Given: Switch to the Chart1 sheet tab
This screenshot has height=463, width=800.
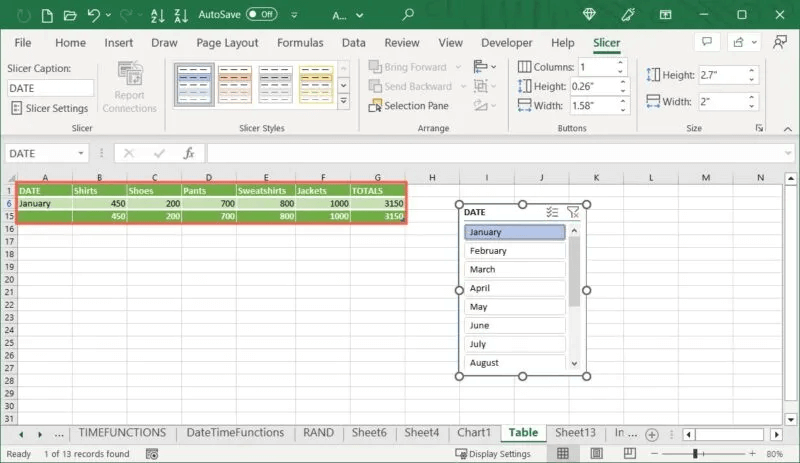Looking at the screenshot, I should 473,433.
